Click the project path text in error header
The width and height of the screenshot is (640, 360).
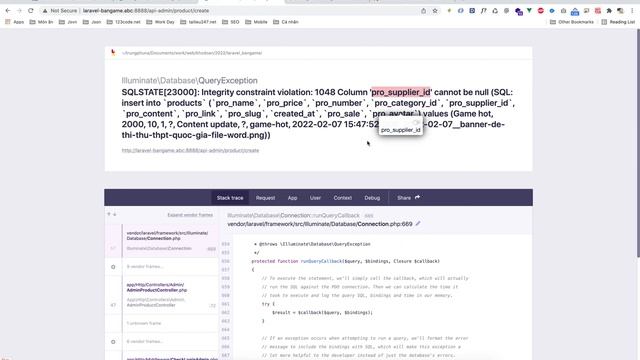pyautogui.click(x=192, y=53)
